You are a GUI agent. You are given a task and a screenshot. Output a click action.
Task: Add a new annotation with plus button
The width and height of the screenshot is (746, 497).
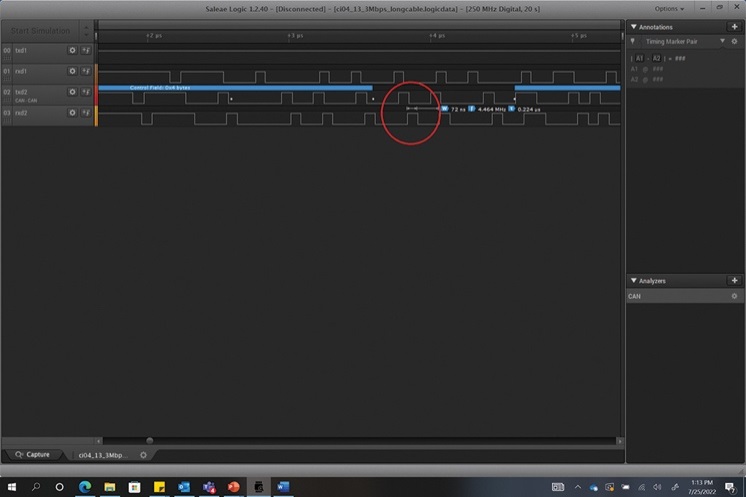coord(735,27)
